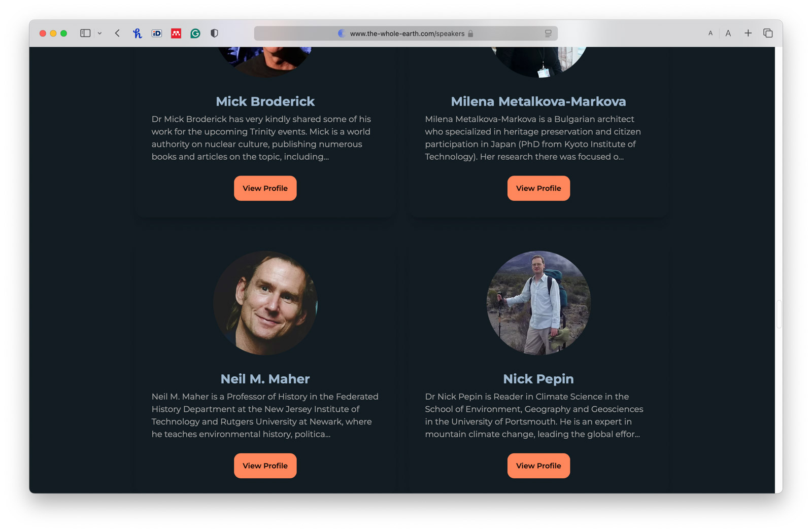Go back using the back arrow

coord(117,33)
